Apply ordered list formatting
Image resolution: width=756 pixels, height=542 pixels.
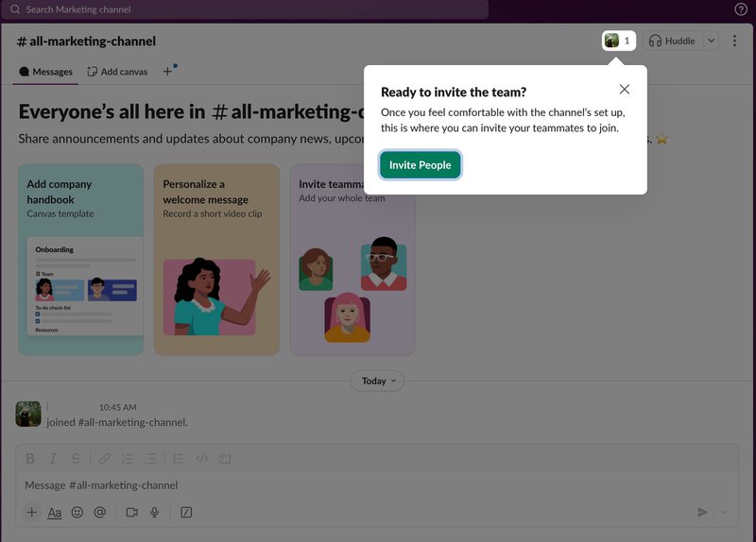pos(128,459)
